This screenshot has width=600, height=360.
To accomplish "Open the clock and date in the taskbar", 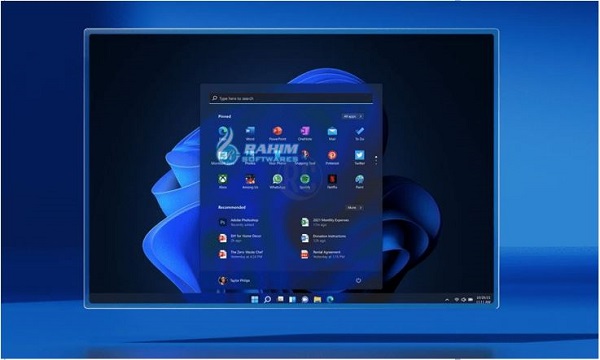I will [x=483, y=300].
